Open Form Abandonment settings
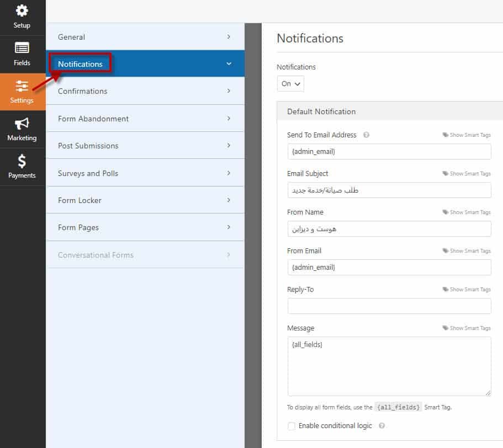This screenshot has height=448, width=503. [x=145, y=119]
